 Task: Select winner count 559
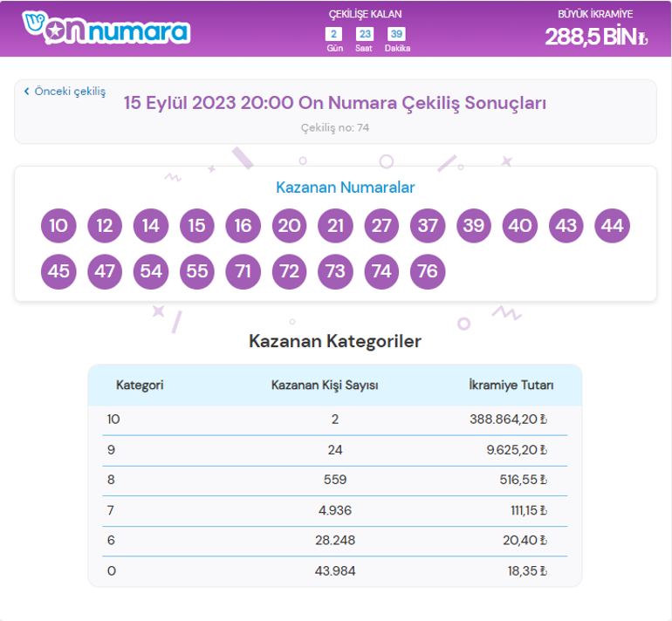335,480
